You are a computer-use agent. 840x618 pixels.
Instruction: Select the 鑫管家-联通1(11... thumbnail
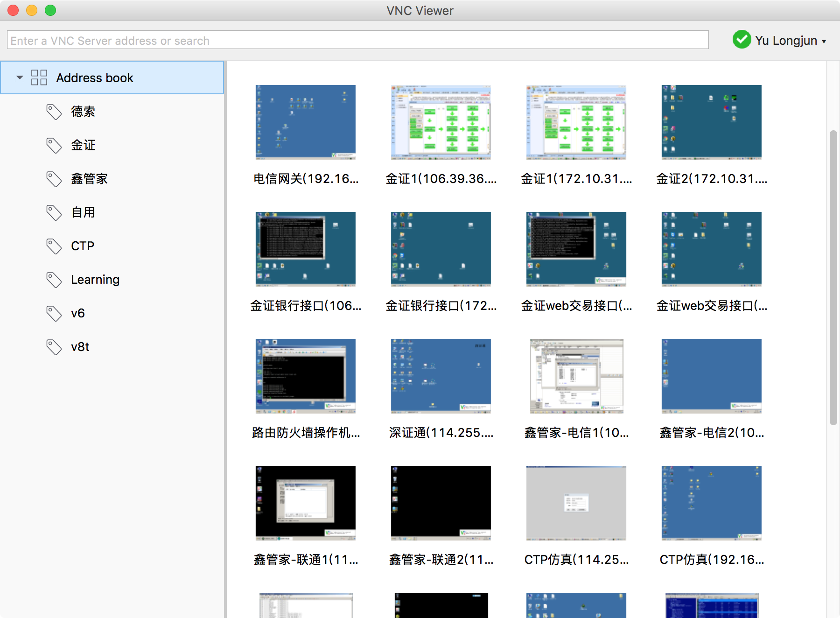pos(306,503)
